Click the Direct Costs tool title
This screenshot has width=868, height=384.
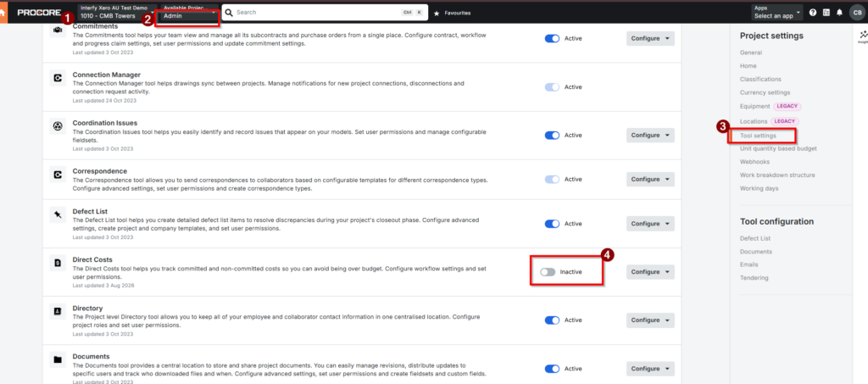pos(92,259)
